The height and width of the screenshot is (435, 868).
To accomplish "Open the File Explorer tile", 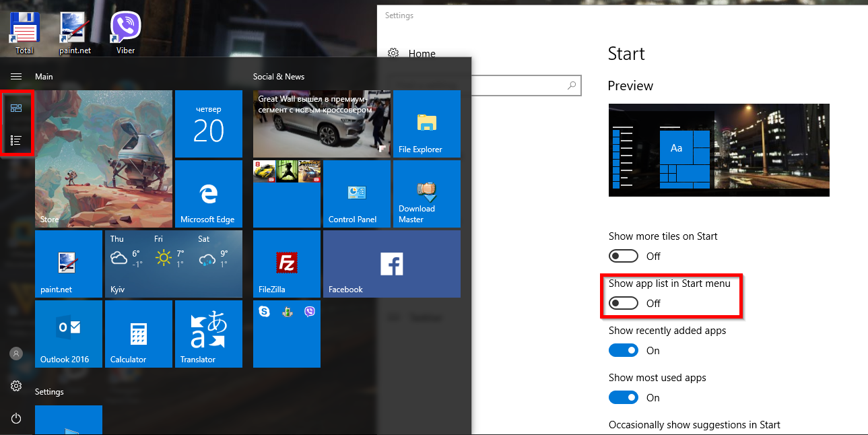I will click(426, 124).
